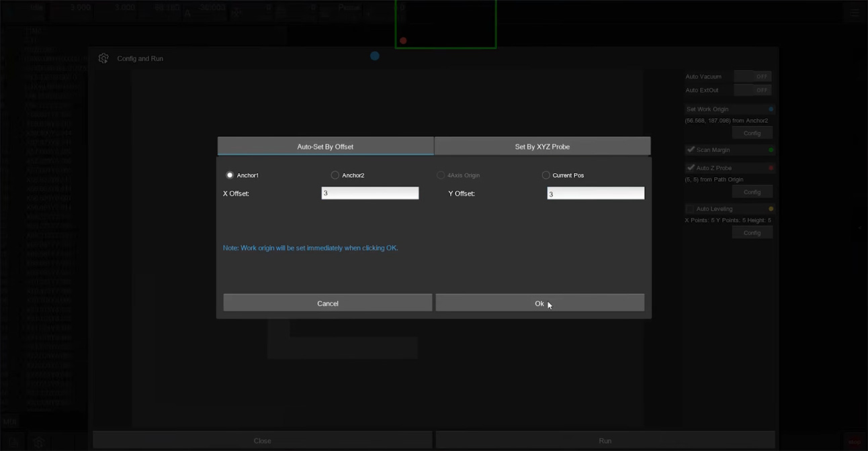Select the Auto-Set By Offset tab
Screen dimensions: 868x451
[325, 146]
